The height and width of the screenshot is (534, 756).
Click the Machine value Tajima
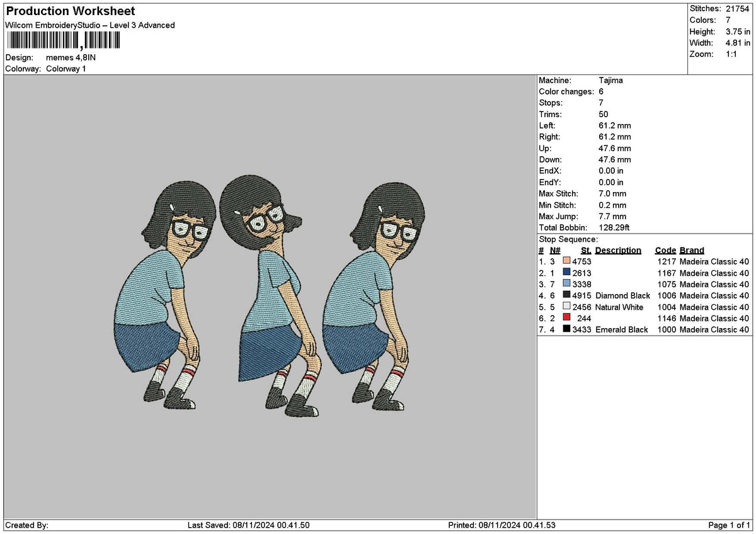pos(610,81)
